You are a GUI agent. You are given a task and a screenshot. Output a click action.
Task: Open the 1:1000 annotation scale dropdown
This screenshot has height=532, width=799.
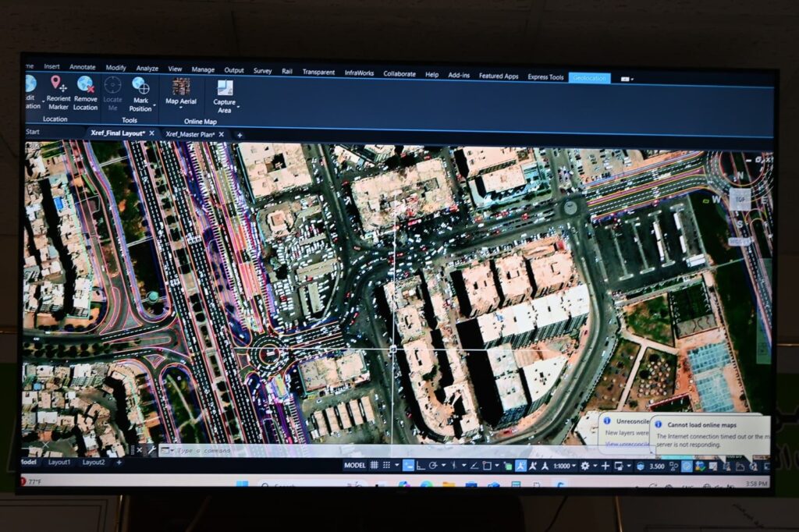[563, 466]
